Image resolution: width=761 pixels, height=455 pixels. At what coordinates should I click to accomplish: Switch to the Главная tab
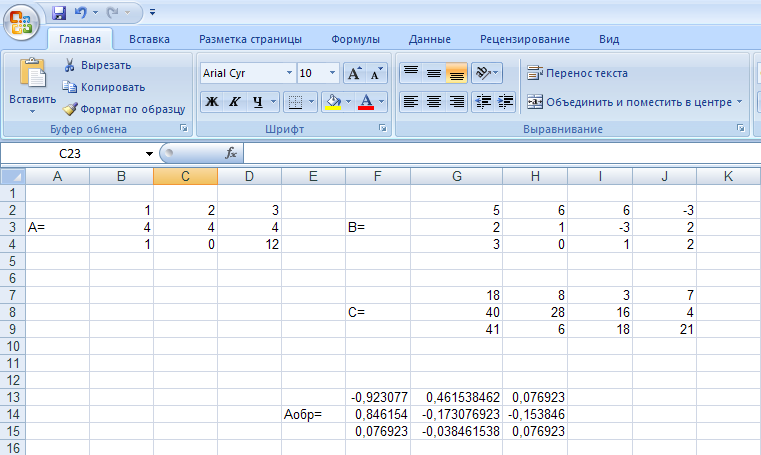point(80,39)
